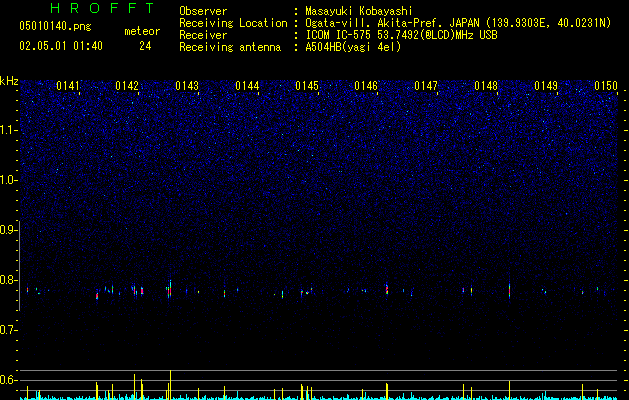Viewport: 629px width, 400px height.
Task: Click the Observer field label
Action: coord(203,11)
